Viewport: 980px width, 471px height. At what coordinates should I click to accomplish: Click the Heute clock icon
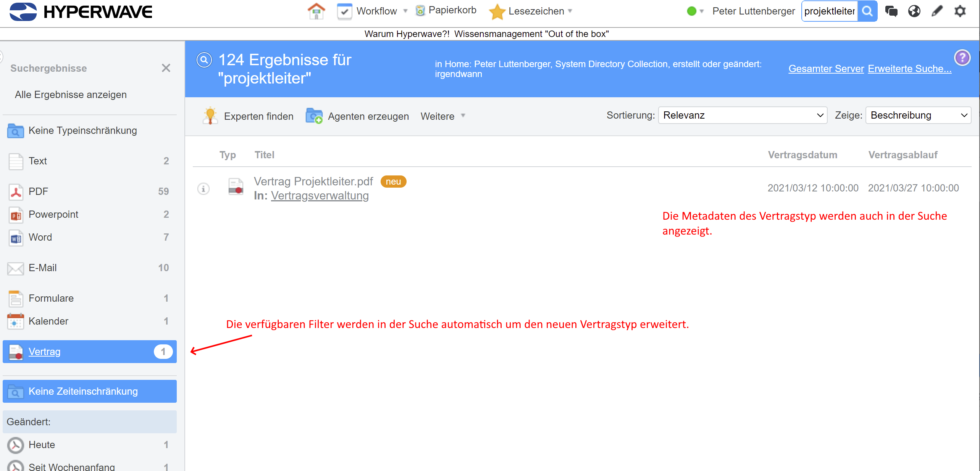click(x=16, y=445)
